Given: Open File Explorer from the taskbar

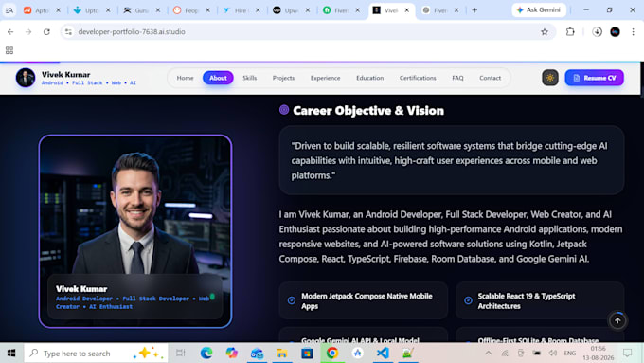Looking at the screenshot, I should pos(282,354).
